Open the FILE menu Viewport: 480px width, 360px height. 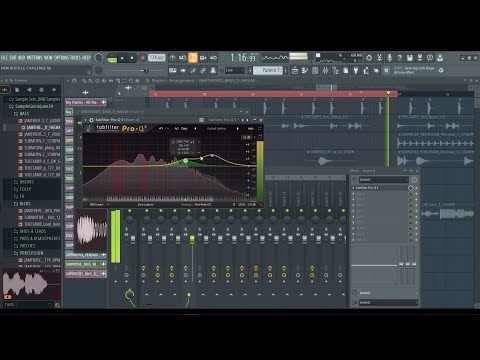click(4, 58)
